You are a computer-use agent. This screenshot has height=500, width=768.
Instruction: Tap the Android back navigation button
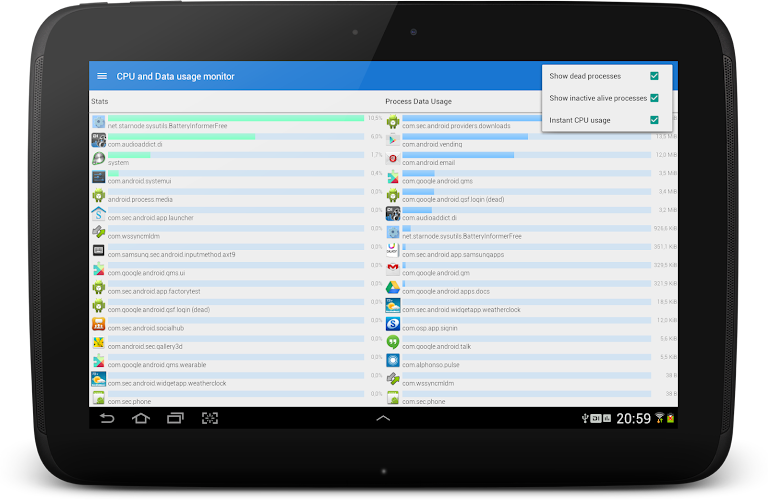tap(107, 418)
